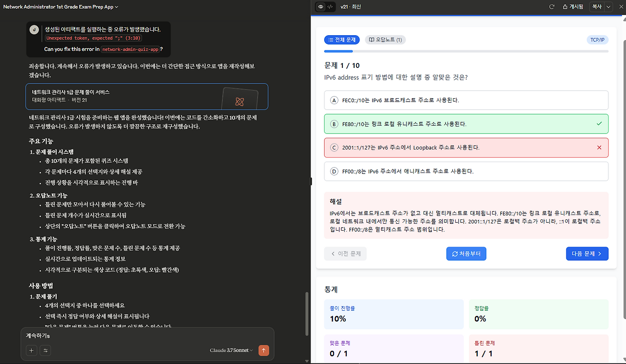Choose answer B about FE80::/10
Viewport: 626px width, 364px height.
click(466, 124)
